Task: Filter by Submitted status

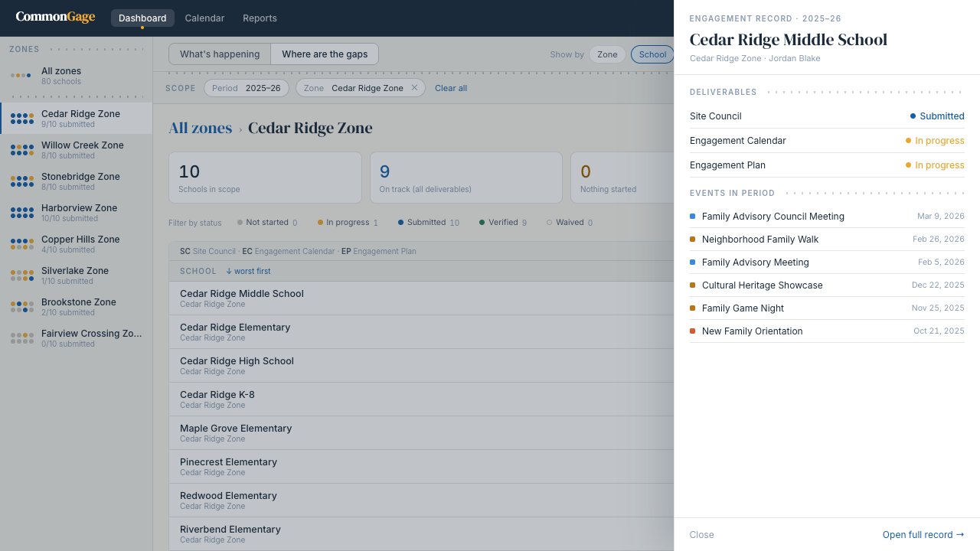Action: [x=429, y=223]
